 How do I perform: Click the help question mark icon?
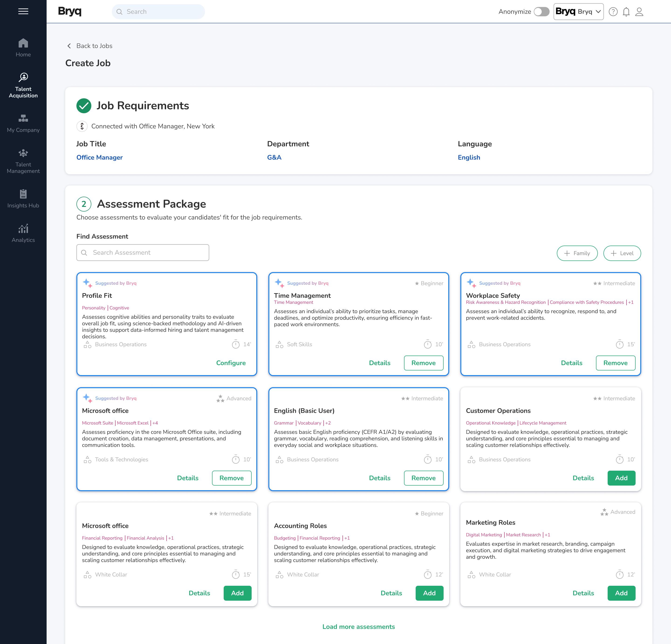[x=613, y=12]
